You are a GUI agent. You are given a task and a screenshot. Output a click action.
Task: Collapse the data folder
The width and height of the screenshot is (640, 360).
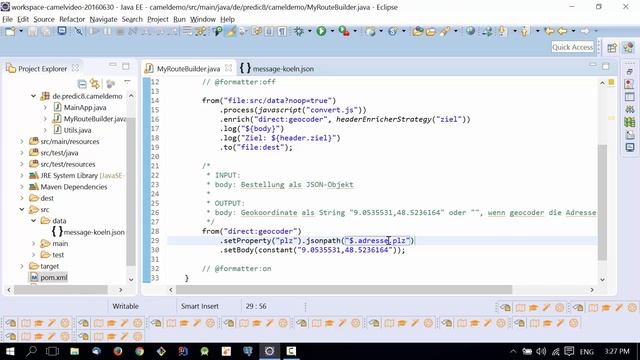[33, 221]
